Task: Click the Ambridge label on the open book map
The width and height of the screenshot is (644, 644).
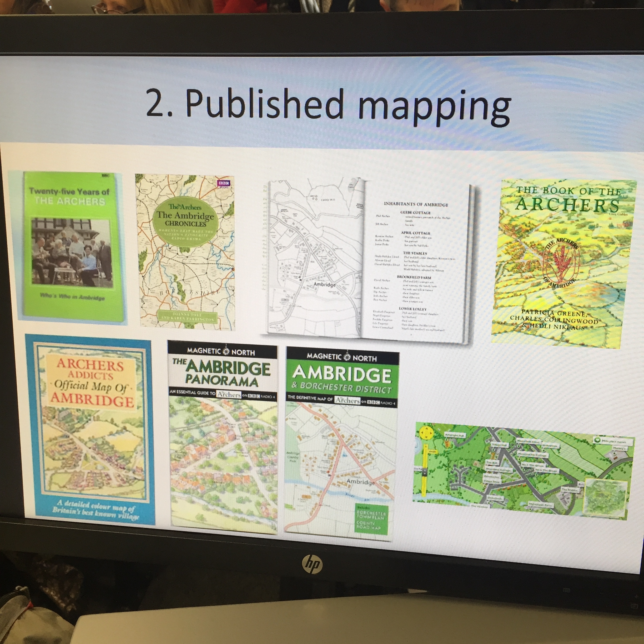Action: 324,285
